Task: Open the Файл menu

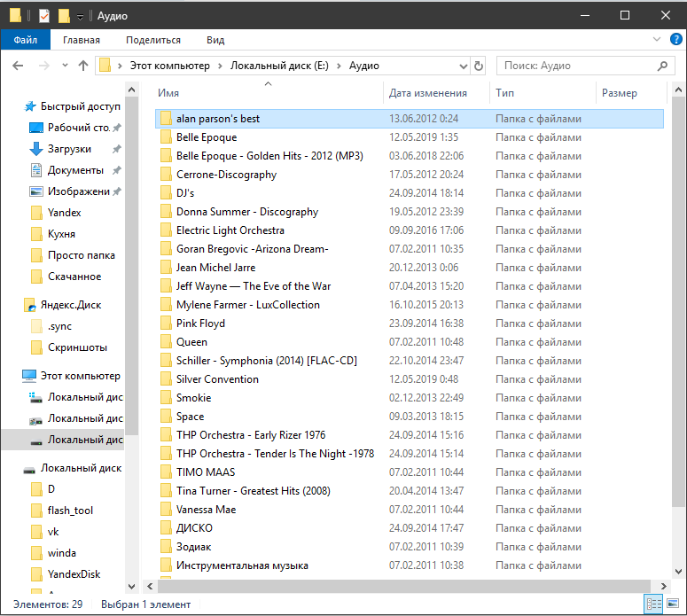Action: (x=26, y=40)
